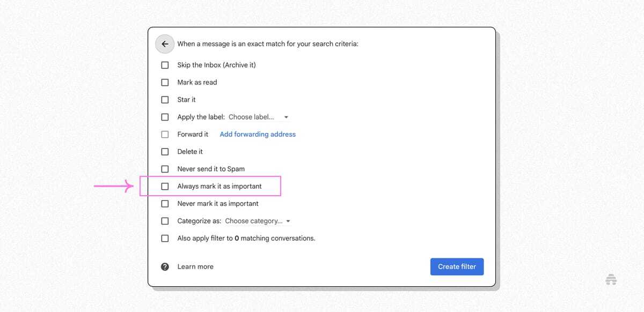Check the Apply the label checkbox
644x312 pixels.
pos(165,117)
